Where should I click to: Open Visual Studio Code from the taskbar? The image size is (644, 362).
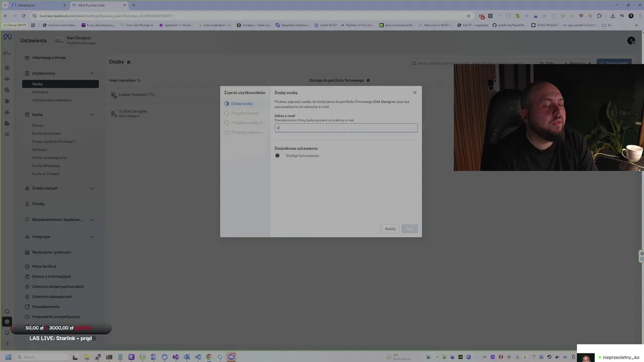click(x=198, y=357)
